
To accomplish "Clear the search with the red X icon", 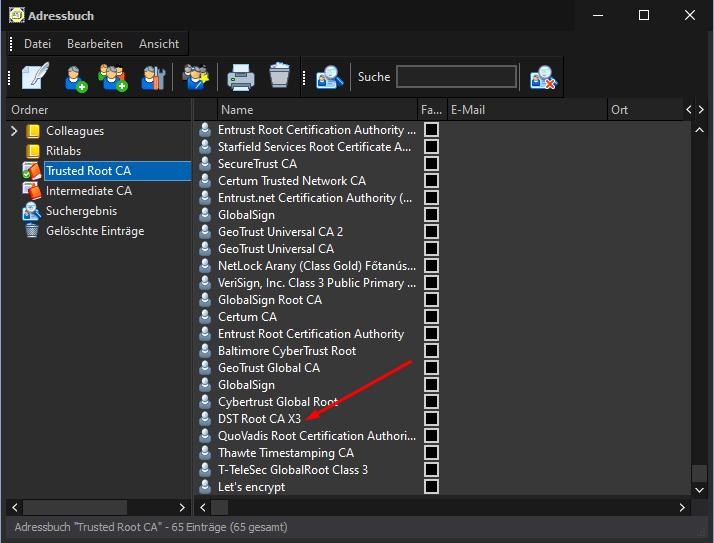I will [x=543, y=77].
